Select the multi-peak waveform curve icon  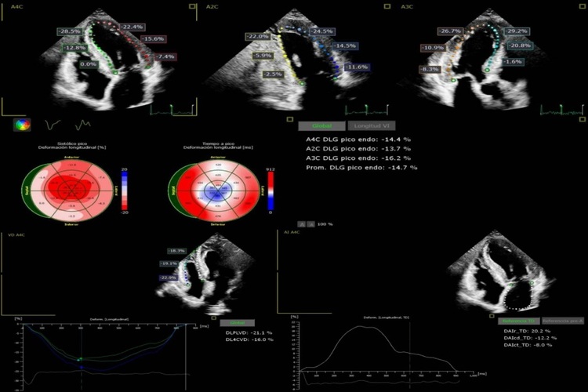82,124
